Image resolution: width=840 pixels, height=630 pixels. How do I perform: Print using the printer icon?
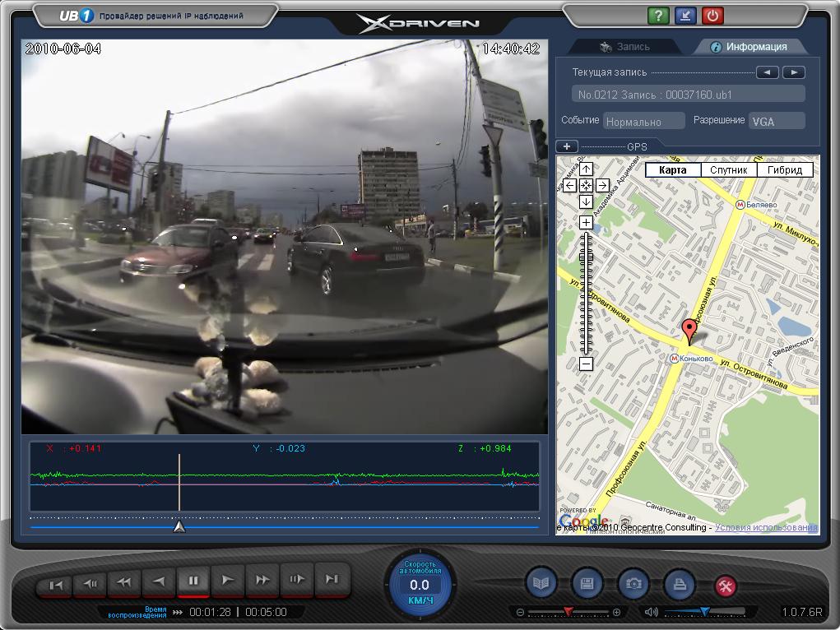pos(680,583)
